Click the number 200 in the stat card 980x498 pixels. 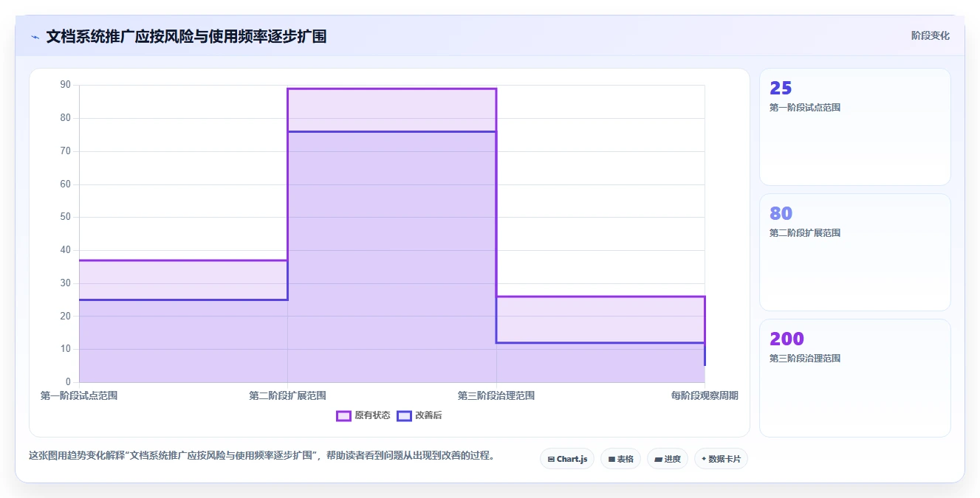[x=787, y=339]
